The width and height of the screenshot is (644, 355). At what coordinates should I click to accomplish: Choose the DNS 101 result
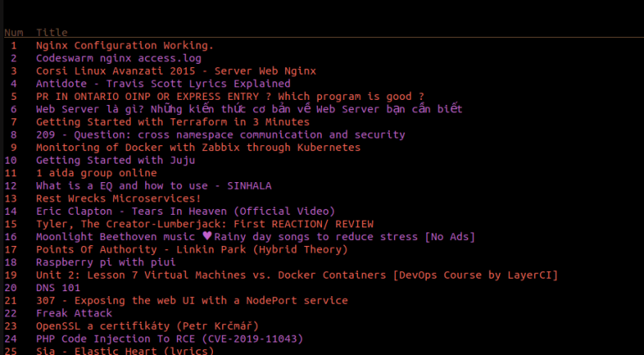pos(58,288)
